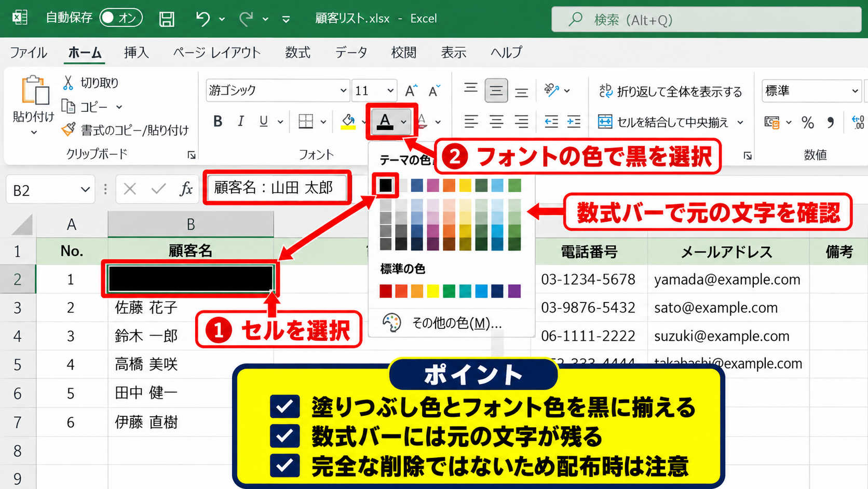This screenshot has width=868, height=489.
Task: Click the Format Painter icon (書式のコピー/貼り付け)
Action: click(68, 129)
